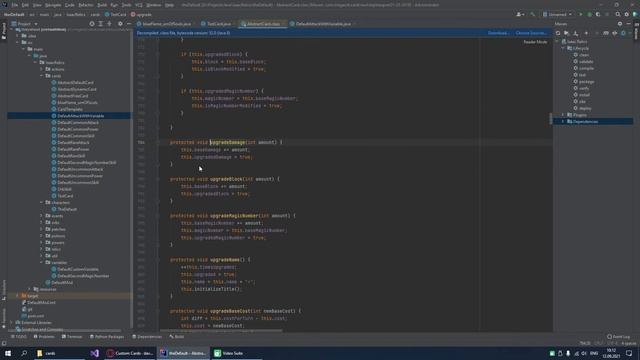Screen dimensions: 640x360
Task: Expand the Plugins node in Maven
Action: [x=563, y=115]
